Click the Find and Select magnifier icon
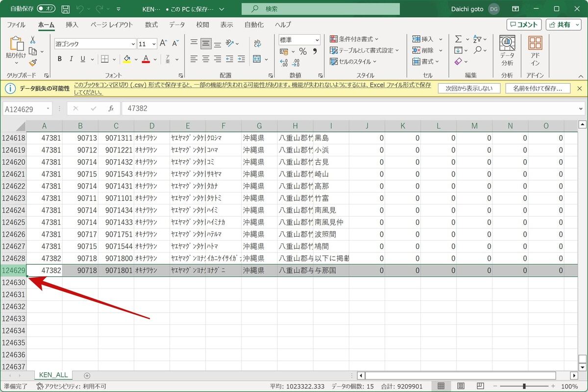588x392 pixels. pos(478,50)
